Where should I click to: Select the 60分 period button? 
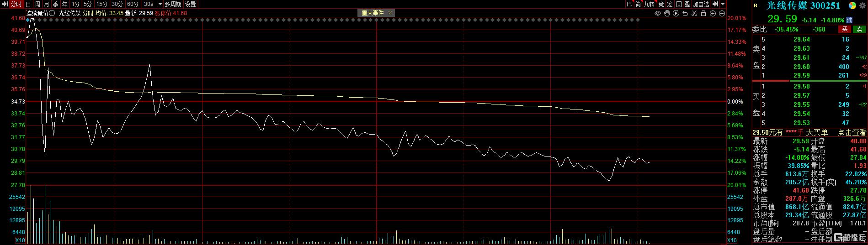133,4
